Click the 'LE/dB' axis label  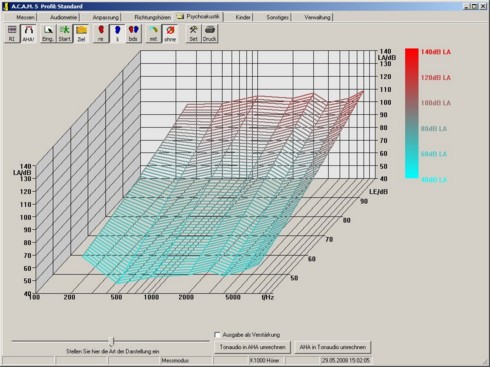(378, 192)
